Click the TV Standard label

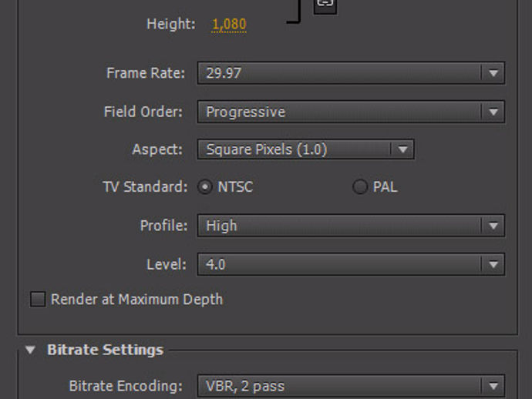[x=145, y=186]
